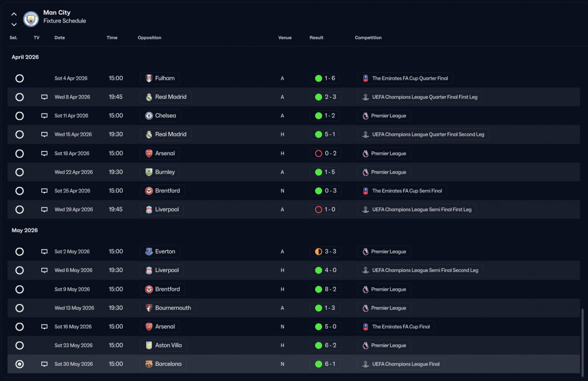Sort fixtures by Date column header

coord(60,38)
